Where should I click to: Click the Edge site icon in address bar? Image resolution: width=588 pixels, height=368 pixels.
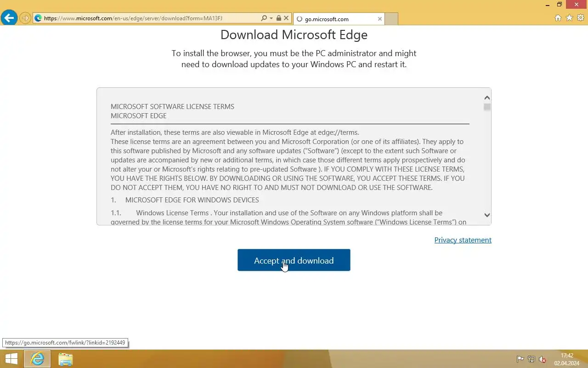[x=38, y=18]
